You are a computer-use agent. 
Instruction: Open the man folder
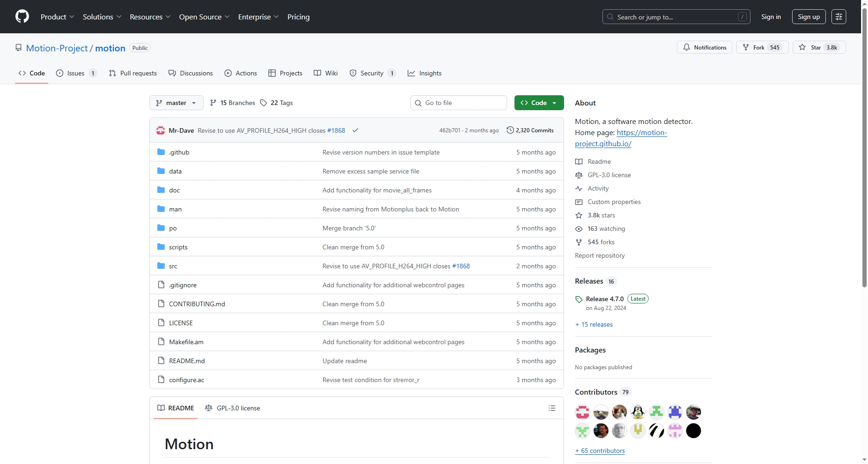pyautogui.click(x=175, y=209)
